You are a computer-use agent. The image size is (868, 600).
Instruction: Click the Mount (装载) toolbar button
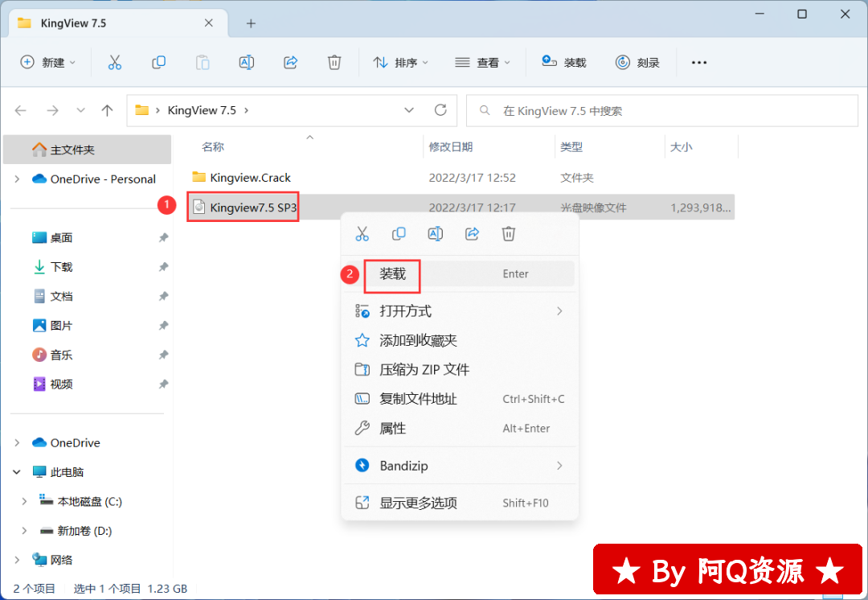tap(563, 62)
